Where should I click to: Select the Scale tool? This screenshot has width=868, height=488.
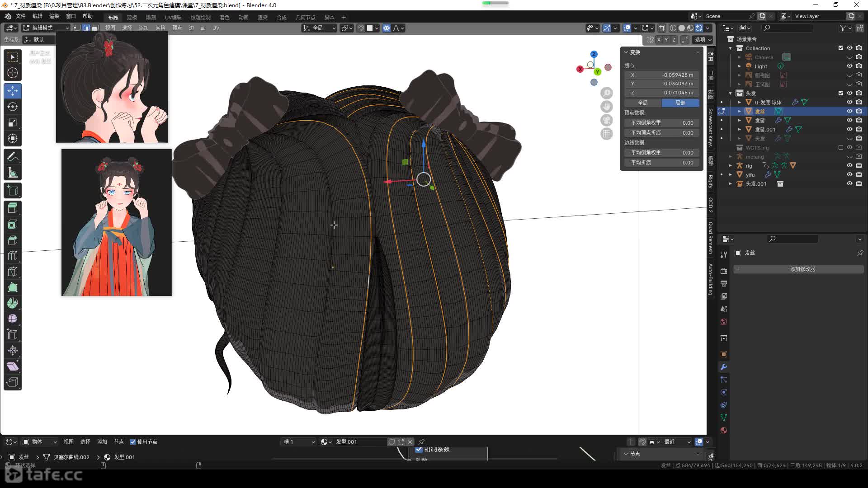tap(13, 122)
